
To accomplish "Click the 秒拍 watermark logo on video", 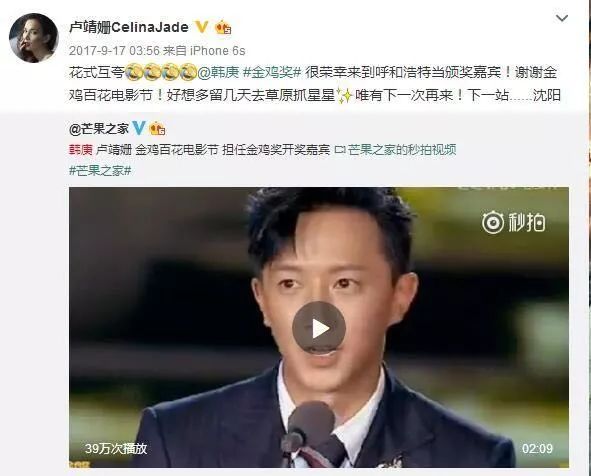I will 514,222.
